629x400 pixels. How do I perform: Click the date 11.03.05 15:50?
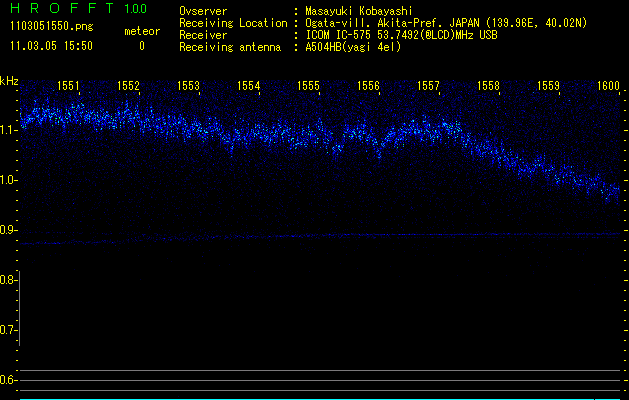click(x=51, y=46)
